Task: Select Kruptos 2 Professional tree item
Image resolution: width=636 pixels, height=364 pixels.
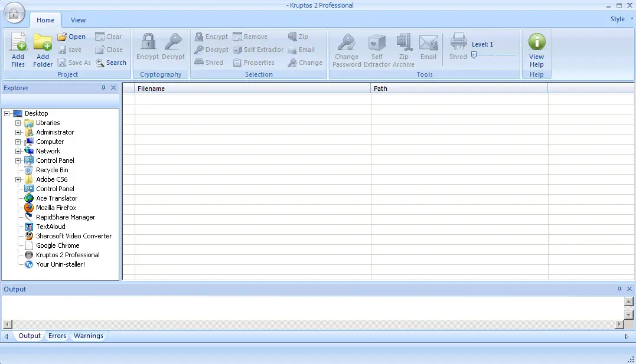Action: click(67, 255)
